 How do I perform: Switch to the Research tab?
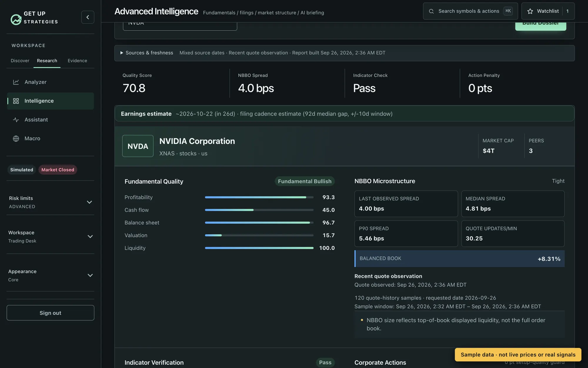pyautogui.click(x=47, y=61)
